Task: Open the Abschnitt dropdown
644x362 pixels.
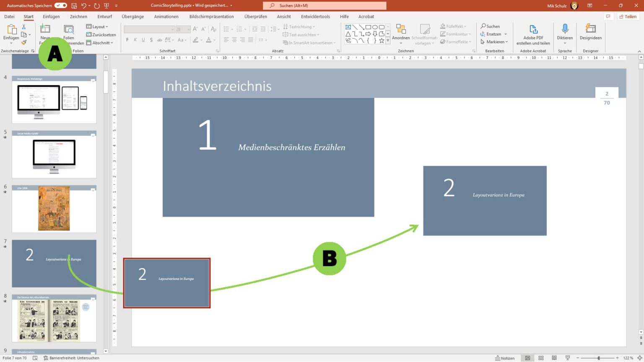Action: click(100, 43)
